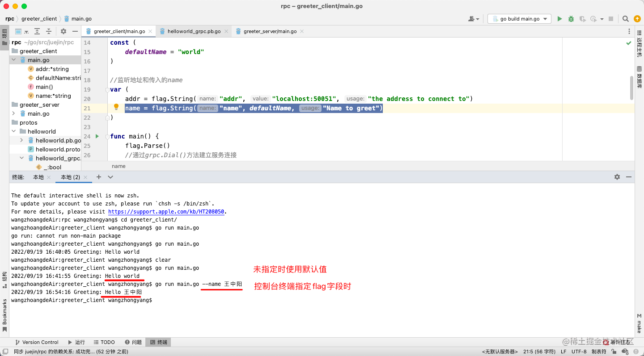Collapse the helloworld folder node
This screenshot has height=356, width=644.
[x=14, y=131]
